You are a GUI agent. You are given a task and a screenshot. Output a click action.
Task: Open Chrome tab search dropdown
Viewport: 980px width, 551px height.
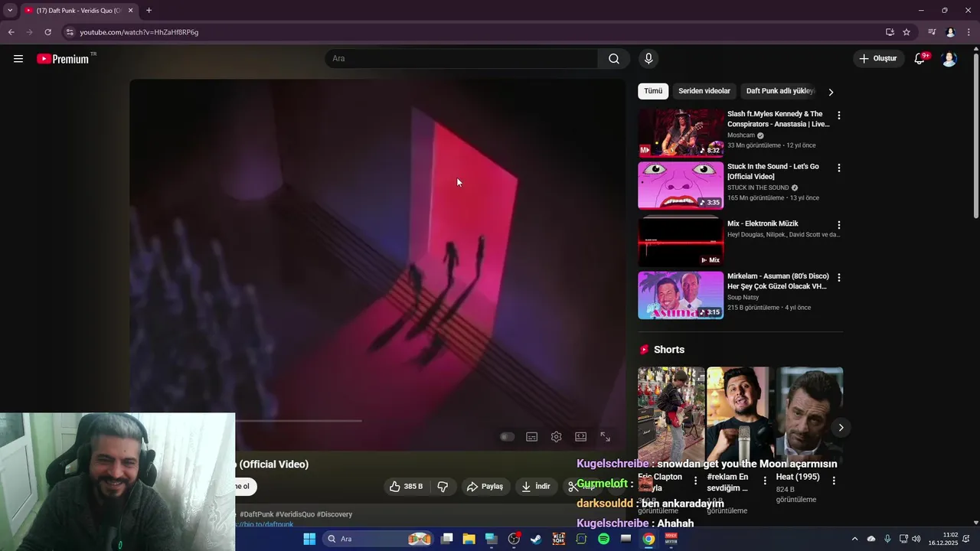[x=10, y=10]
